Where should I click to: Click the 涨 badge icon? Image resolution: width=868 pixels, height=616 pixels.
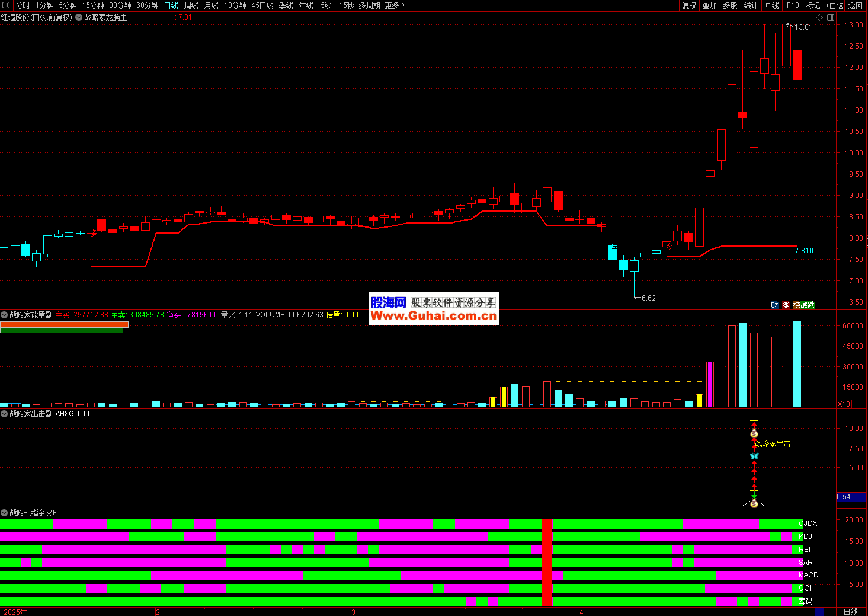click(x=786, y=305)
